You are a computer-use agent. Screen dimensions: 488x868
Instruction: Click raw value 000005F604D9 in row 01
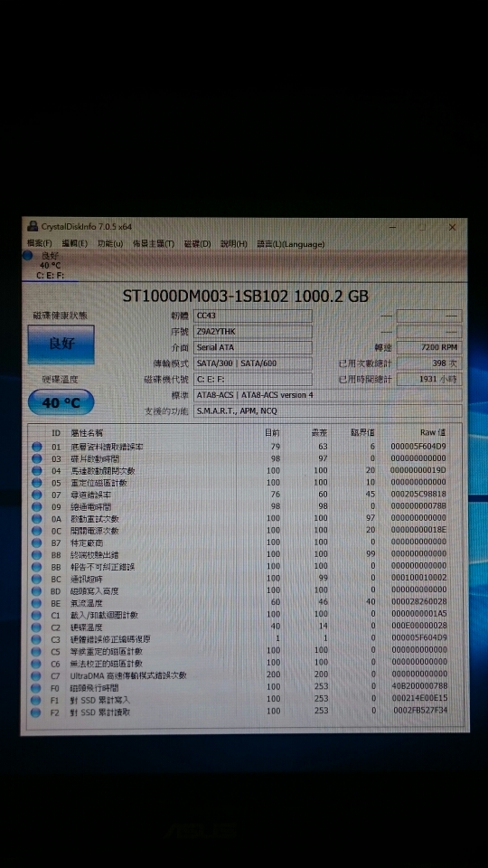(418, 446)
